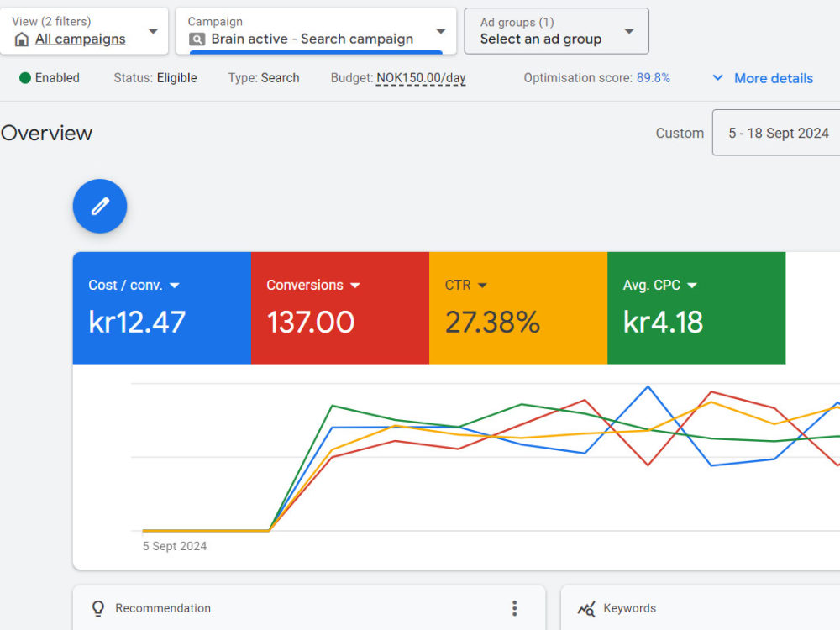Click the Overview heading

(46, 134)
